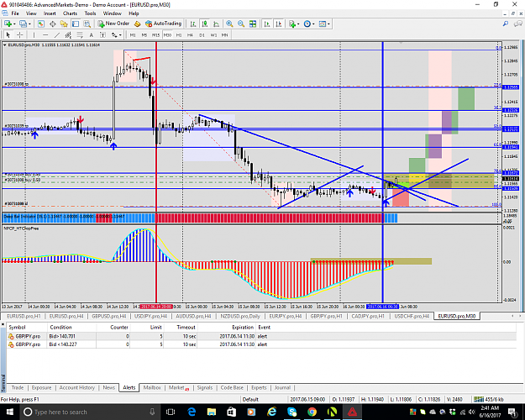Open the Periods clock dropdown
Screen dimensions: 525x420
tap(309, 24)
